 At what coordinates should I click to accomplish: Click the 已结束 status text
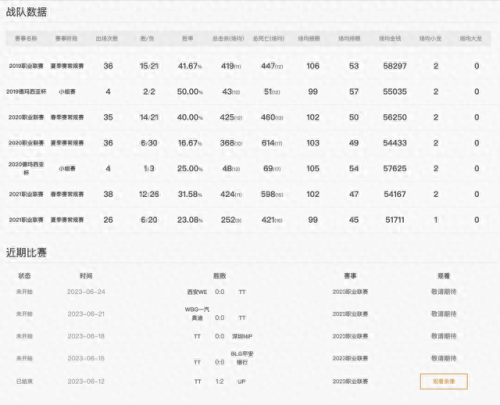25,381
